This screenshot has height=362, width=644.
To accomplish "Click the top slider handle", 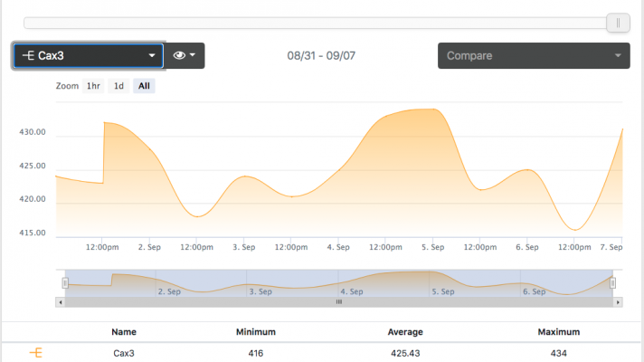I will 618,23.
